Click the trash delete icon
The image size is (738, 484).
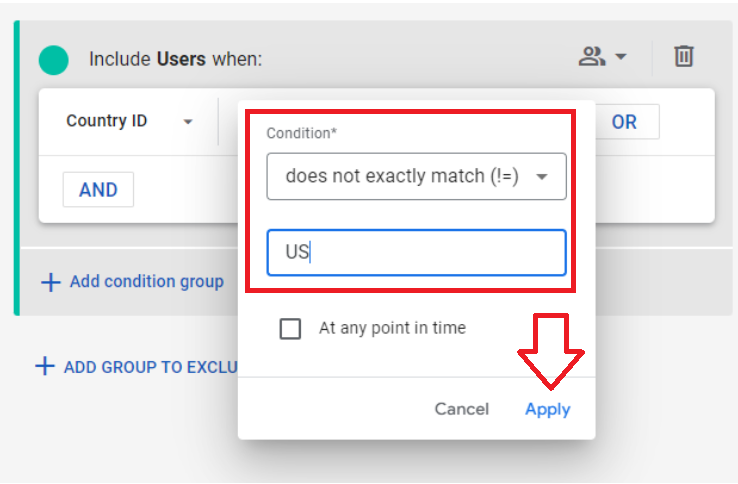(x=683, y=56)
